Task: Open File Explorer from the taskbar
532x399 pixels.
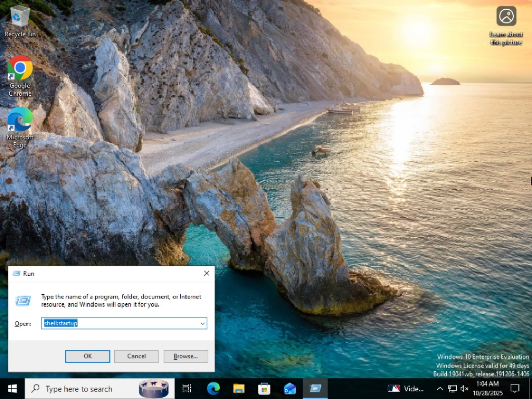Action: (238, 389)
